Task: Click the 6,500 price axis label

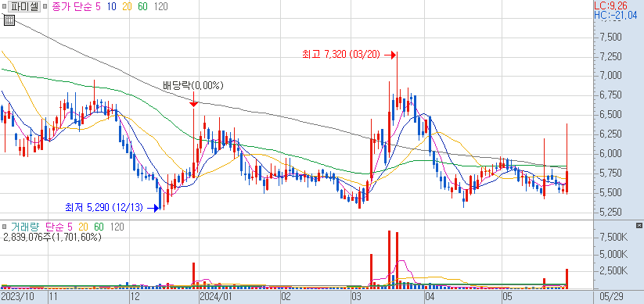Action: pos(610,114)
